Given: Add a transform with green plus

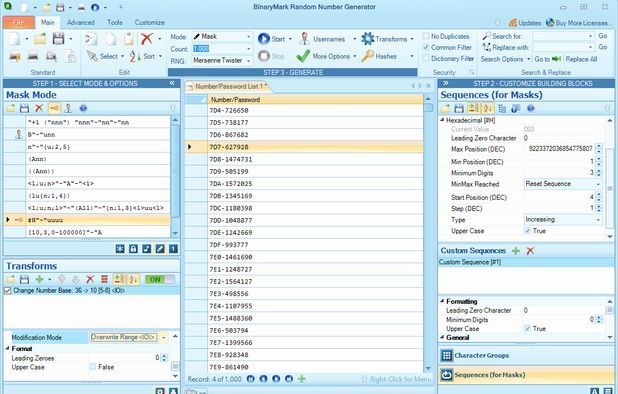Looking at the screenshot, I should coord(39,279).
